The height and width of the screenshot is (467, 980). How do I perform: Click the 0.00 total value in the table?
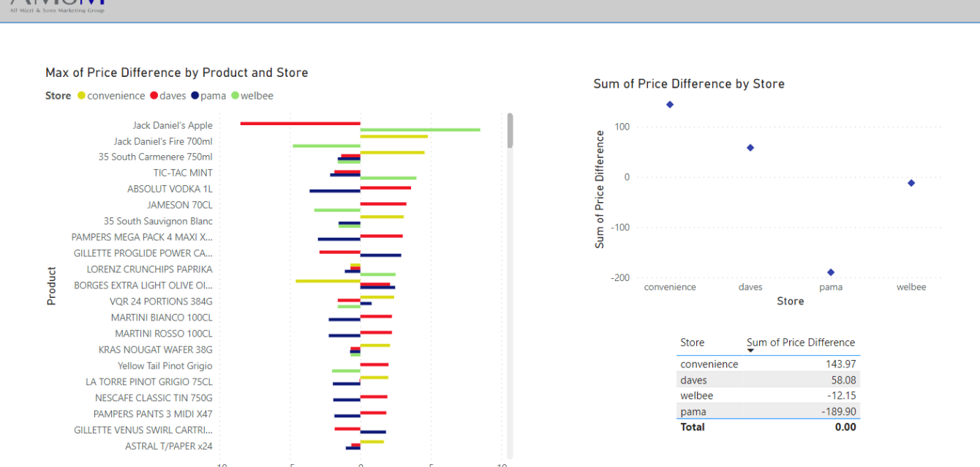845,427
